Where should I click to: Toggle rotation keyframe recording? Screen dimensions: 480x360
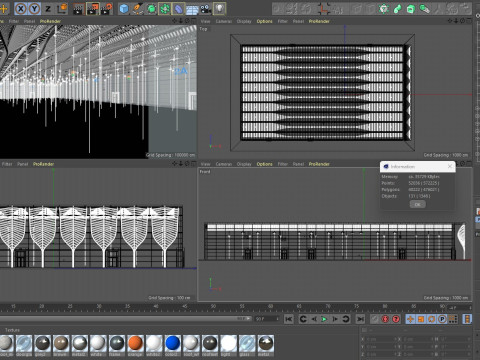coord(432,319)
